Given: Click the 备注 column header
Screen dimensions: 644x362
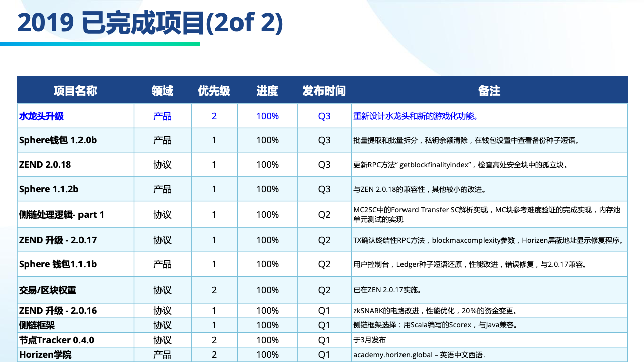Looking at the screenshot, I should pyautogui.click(x=489, y=90).
